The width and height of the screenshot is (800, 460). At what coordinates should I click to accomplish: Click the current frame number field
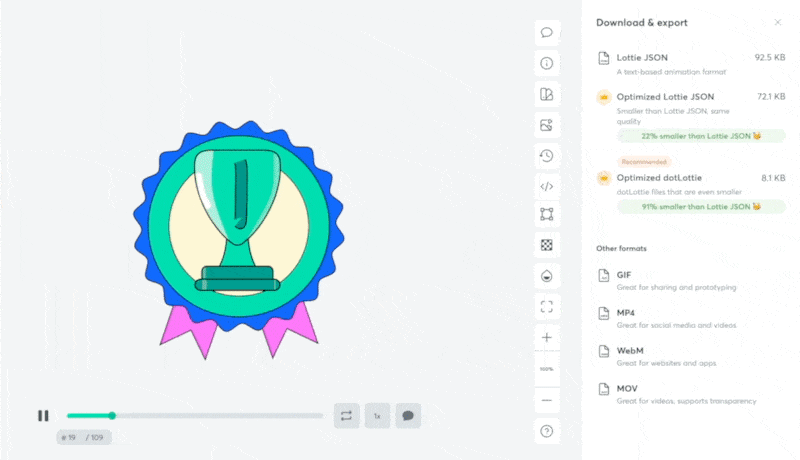[70, 437]
